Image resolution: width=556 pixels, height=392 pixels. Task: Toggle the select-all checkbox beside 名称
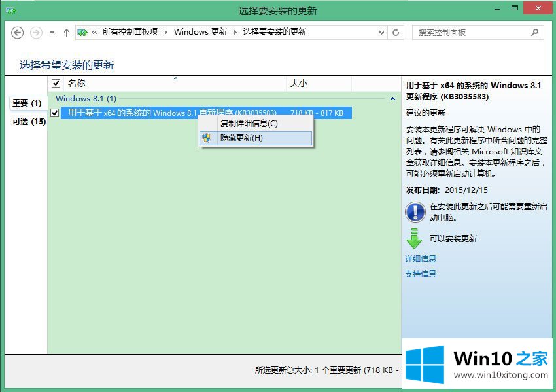point(56,83)
